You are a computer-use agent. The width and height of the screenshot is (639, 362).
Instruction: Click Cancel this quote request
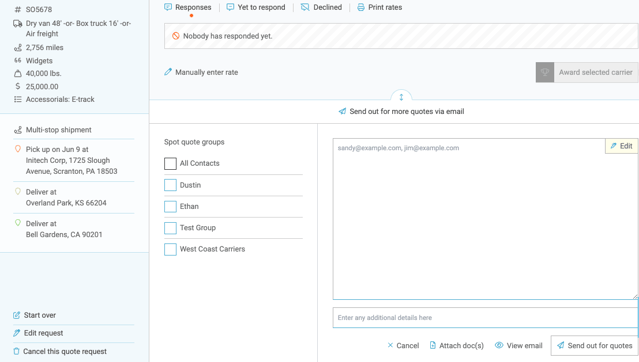pyautogui.click(x=59, y=351)
